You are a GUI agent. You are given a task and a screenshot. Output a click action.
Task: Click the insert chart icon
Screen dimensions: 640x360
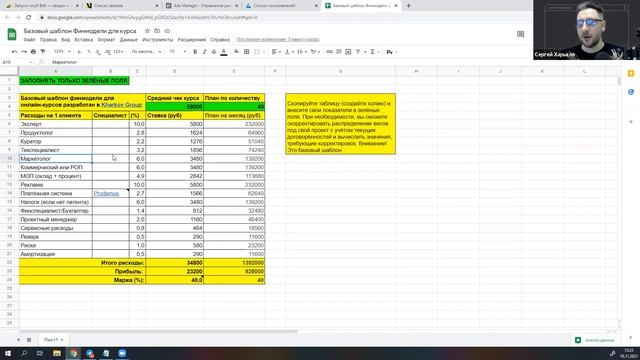tap(348, 52)
